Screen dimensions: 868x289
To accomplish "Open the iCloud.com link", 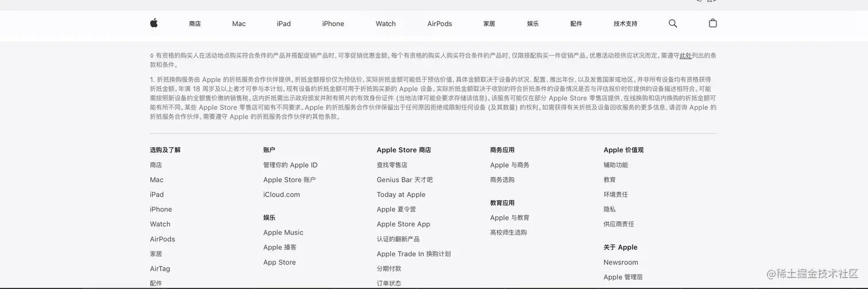I will [282, 195].
